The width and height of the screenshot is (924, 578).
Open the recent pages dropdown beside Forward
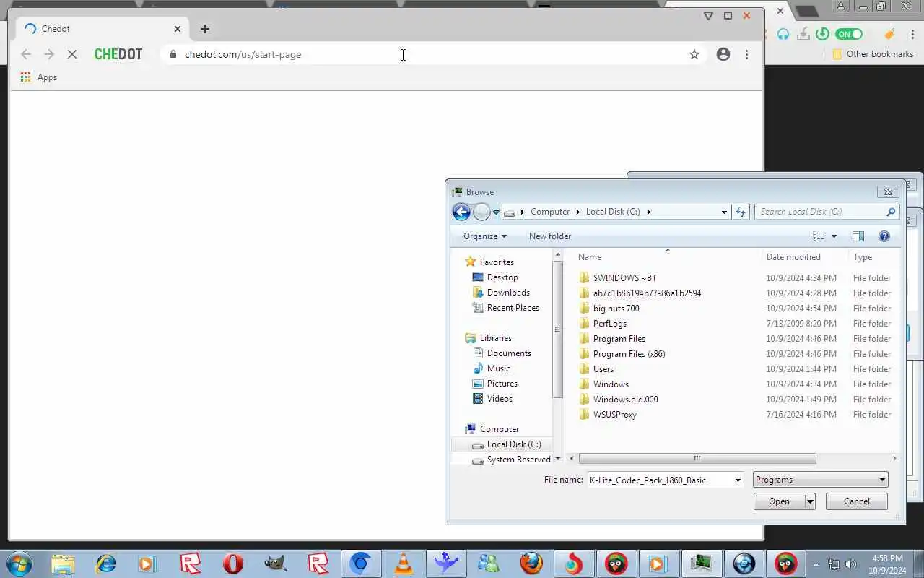point(496,212)
